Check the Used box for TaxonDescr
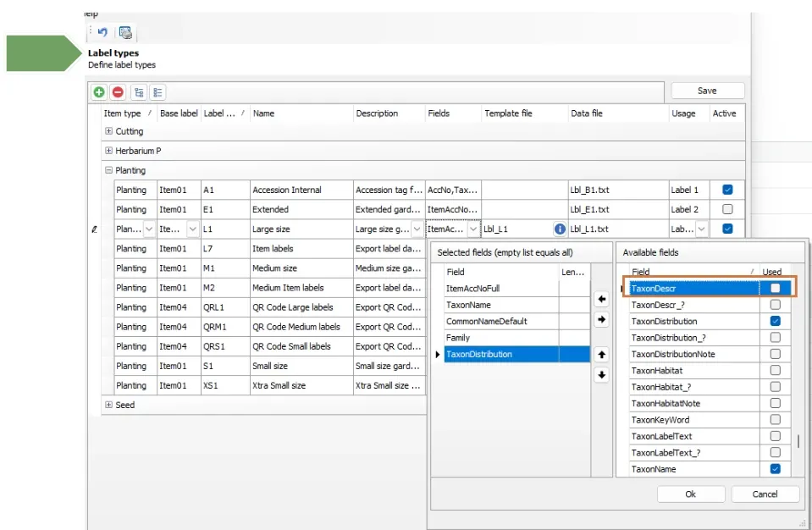The image size is (812, 530). click(775, 288)
